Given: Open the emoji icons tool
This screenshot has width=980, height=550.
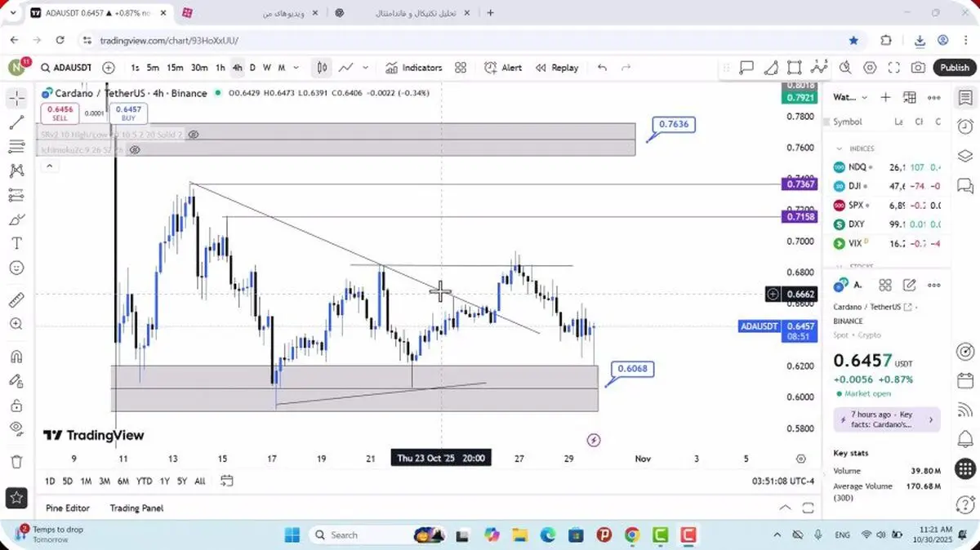Looking at the screenshot, I should point(16,268).
